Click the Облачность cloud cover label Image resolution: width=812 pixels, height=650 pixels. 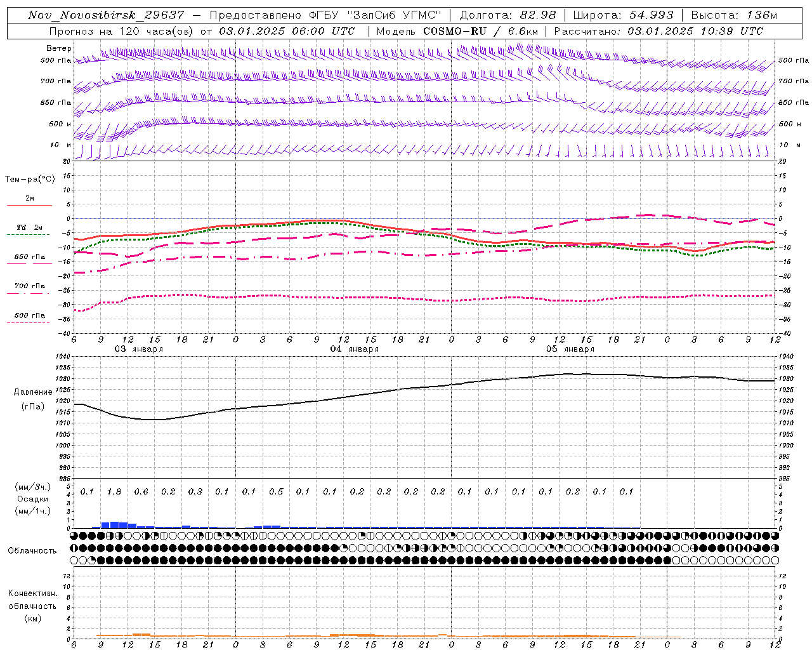coord(32,551)
